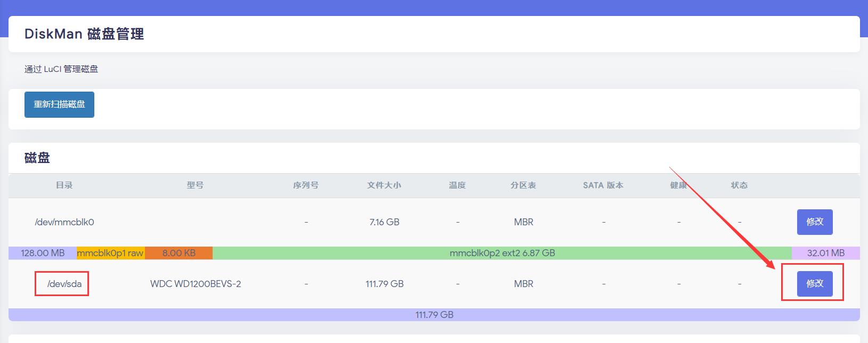This screenshot has height=343, width=868.
Task: Click the 文件大小 column header
Action: [x=384, y=185]
